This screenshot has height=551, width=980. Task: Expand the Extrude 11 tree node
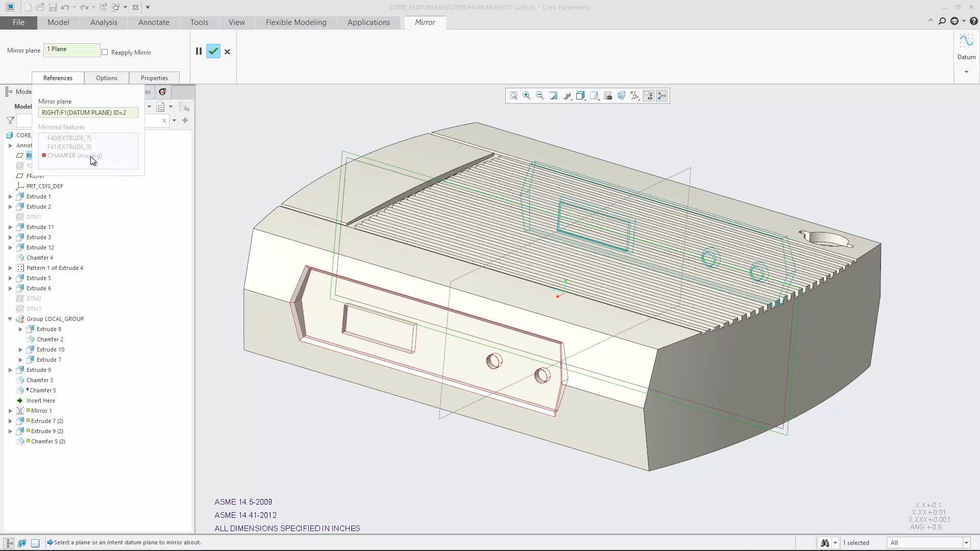10,227
